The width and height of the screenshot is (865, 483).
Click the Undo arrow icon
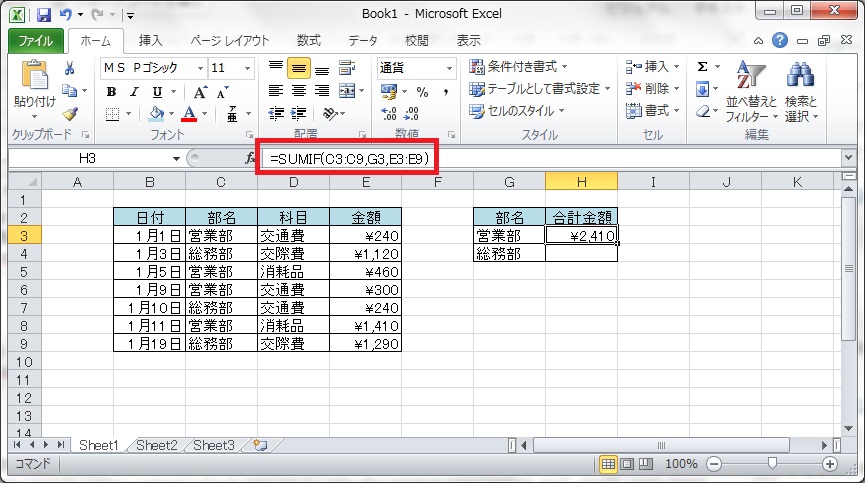coord(66,14)
